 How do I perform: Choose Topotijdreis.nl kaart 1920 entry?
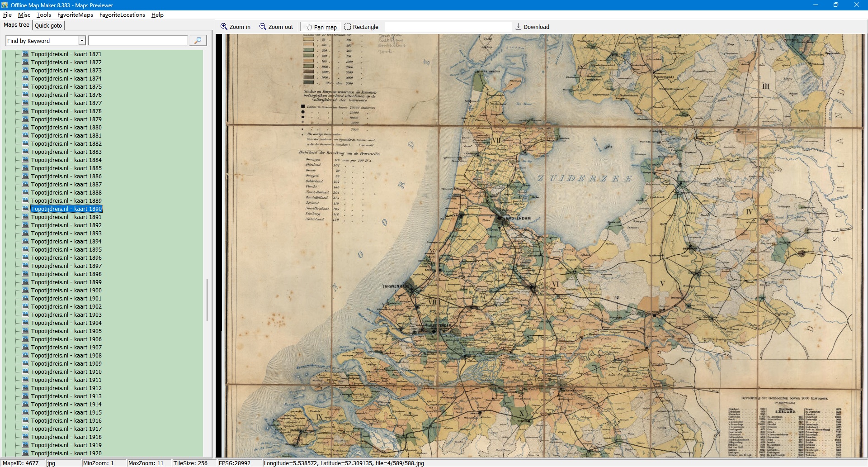click(66, 453)
